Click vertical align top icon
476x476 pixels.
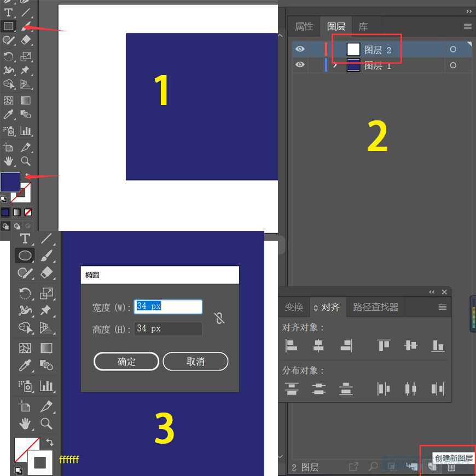(x=384, y=345)
